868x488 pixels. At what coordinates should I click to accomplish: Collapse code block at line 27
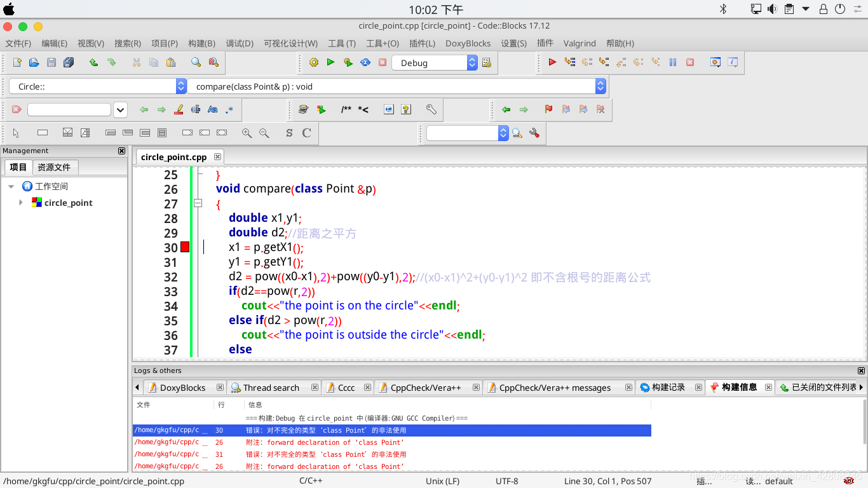click(x=198, y=203)
